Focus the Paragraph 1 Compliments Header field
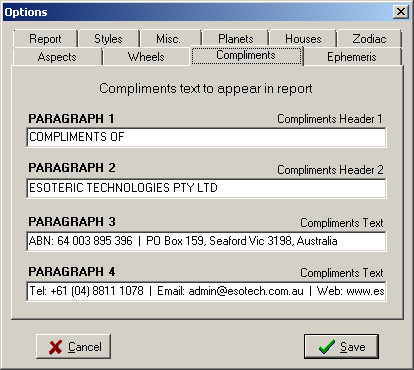Screen dimensions: 414x370 206,137
